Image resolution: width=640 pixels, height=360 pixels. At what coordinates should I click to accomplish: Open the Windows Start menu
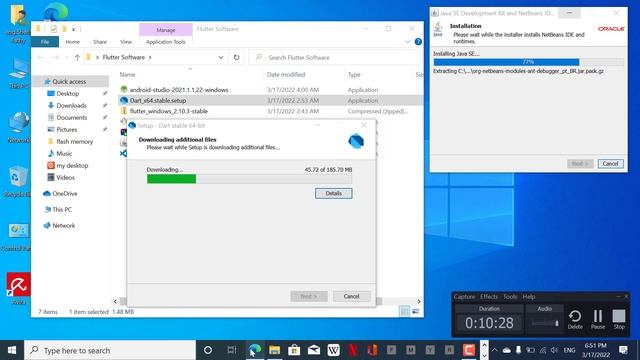coord(12,350)
